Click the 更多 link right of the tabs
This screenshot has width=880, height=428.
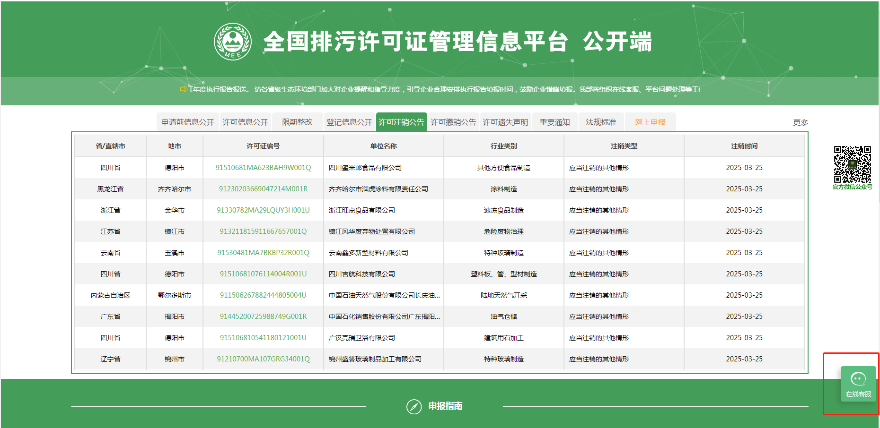coord(800,122)
